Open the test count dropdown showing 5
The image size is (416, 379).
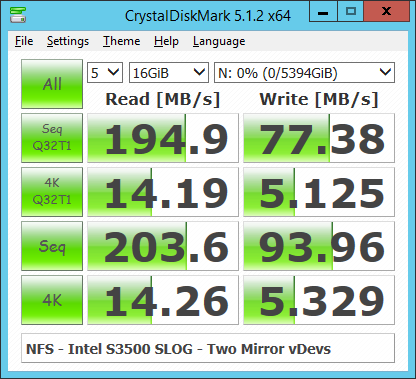click(x=105, y=72)
